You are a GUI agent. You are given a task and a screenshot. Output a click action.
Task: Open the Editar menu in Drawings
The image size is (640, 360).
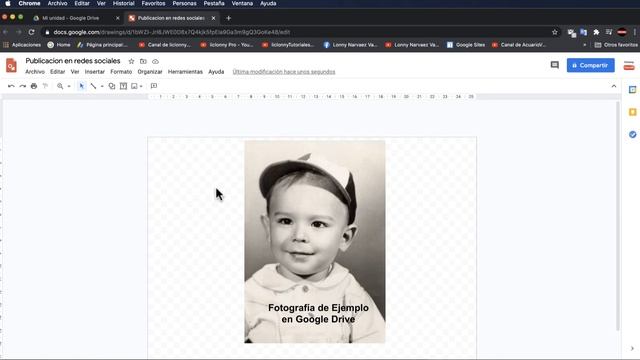click(x=58, y=71)
